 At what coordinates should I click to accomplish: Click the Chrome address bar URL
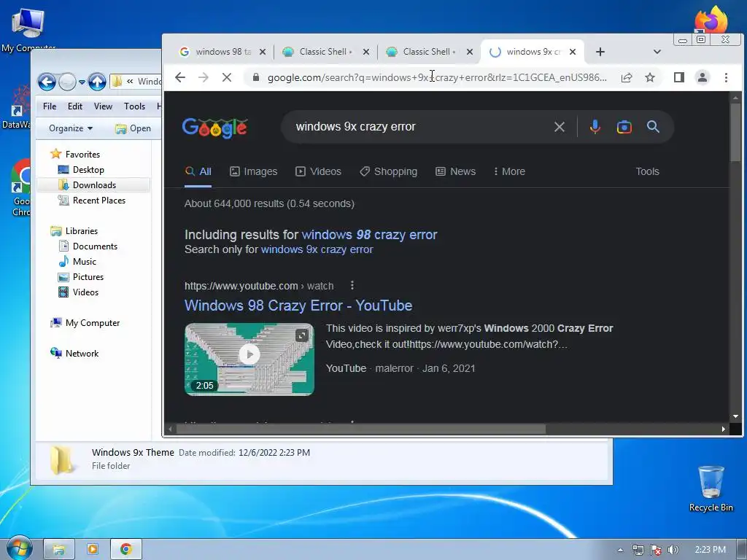[438, 77]
